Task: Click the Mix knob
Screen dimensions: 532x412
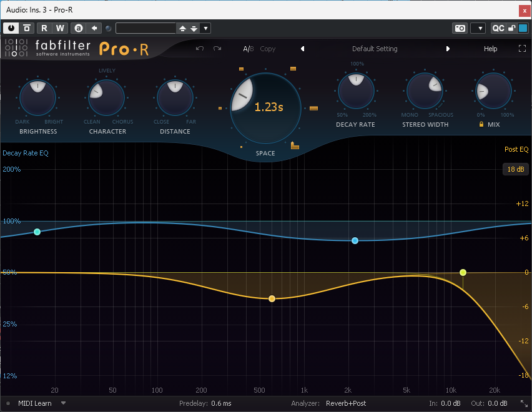Action: point(493,91)
